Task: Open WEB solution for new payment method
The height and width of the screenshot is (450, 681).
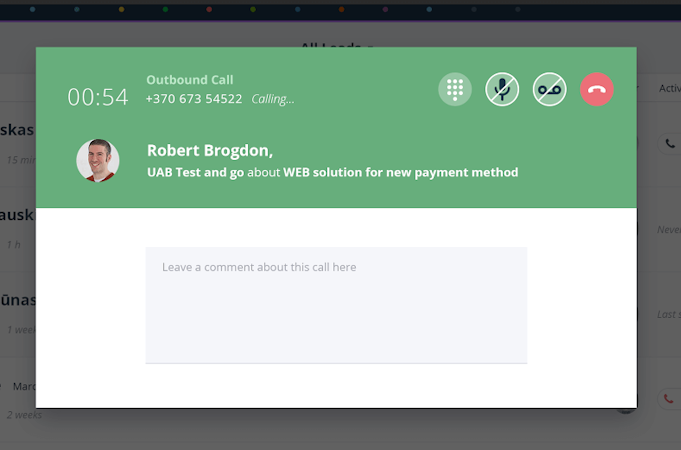Action: (x=400, y=172)
